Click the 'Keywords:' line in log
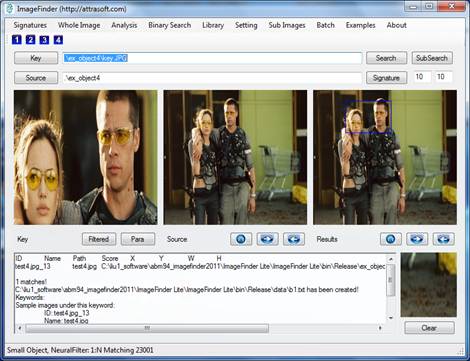470x361 pixels. [x=30, y=297]
